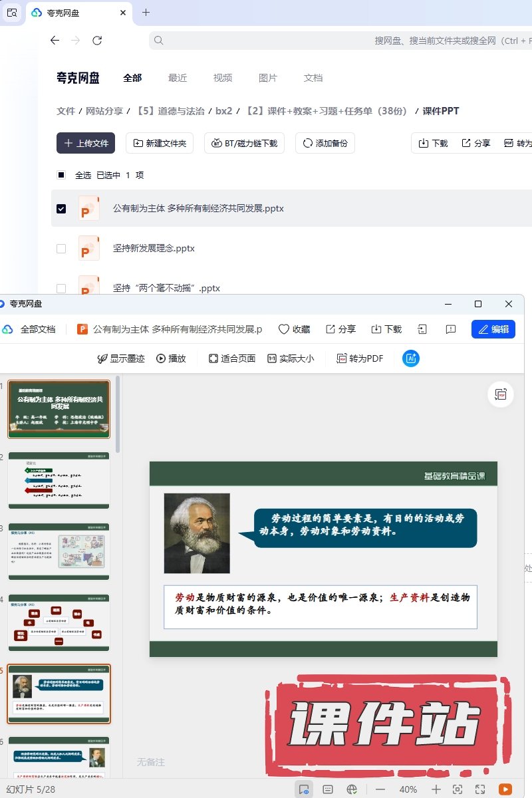
Task: Check the 坚持新发展理念.pptx checkbox
Action: click(61, 249)
